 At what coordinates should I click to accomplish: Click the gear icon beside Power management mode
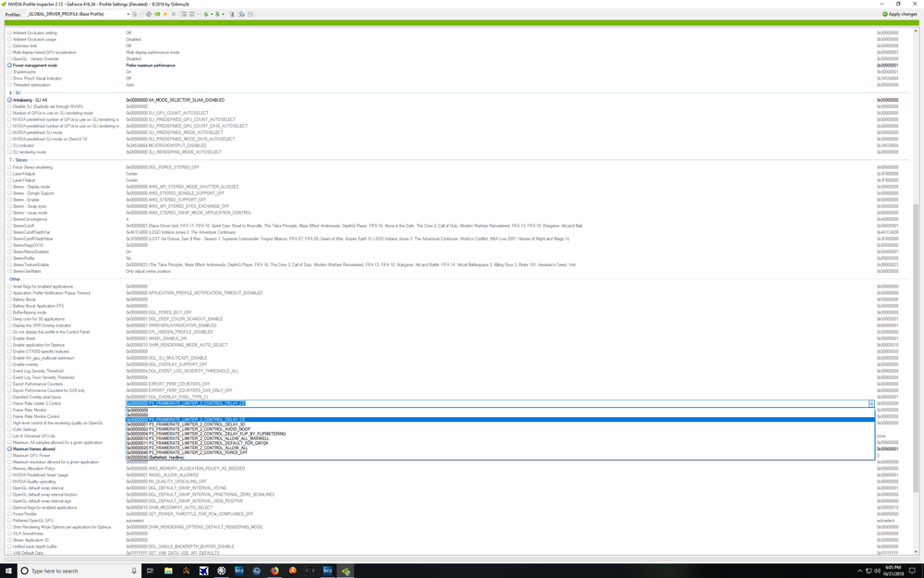pyautogui.click(x=9, y=66)
